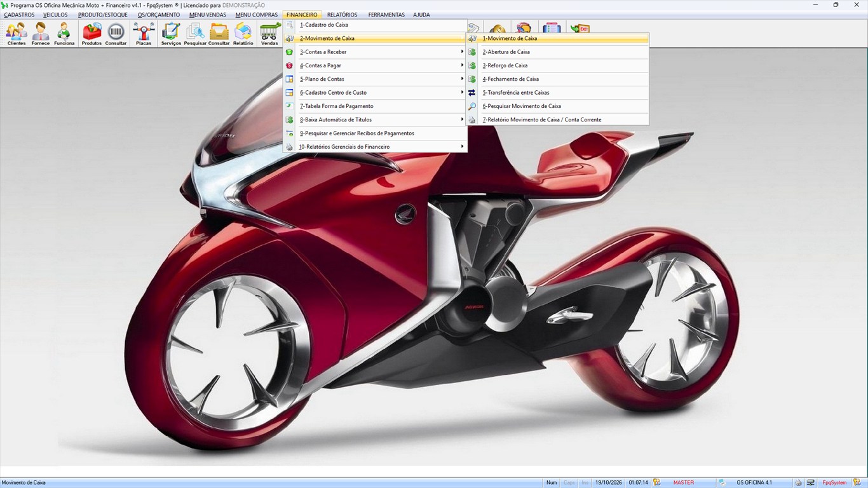Click icon beside Plano de Contas
Image resolution: width=868 pixels, height=488 pixels.
pos(289,79)
